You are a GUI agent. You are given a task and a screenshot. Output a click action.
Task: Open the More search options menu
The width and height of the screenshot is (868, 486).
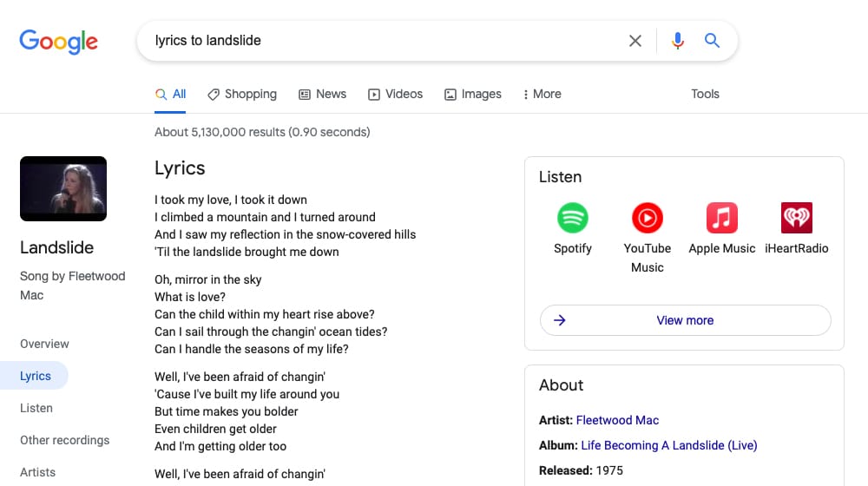(x=542, y=94)
